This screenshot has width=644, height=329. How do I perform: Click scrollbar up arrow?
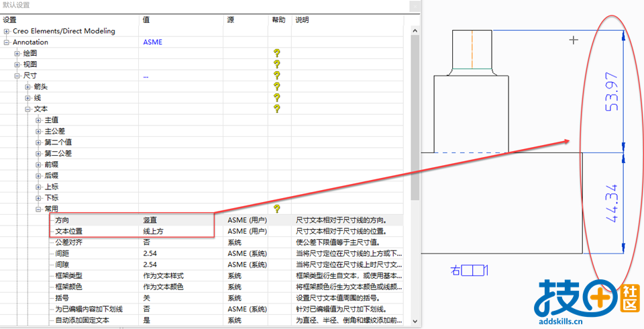(x=415, y=31)
